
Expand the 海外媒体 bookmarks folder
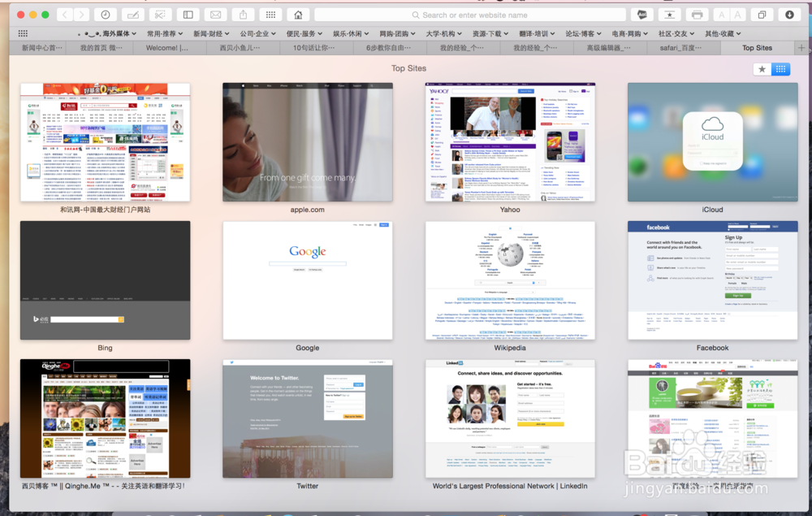(x=106, y=33)
